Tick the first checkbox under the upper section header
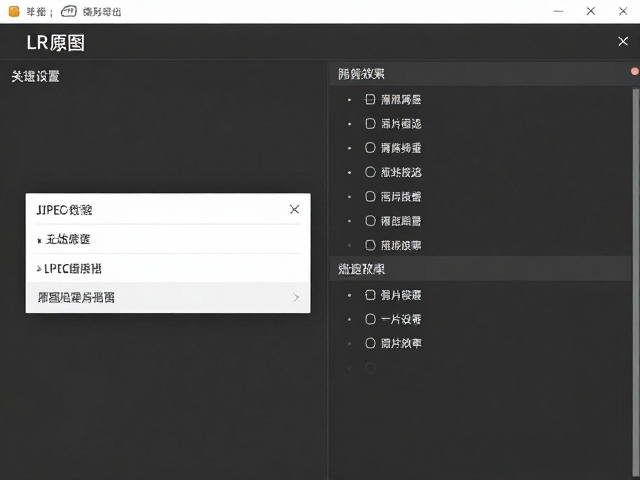Screen dimensions: 640x480 click(370, 99)
